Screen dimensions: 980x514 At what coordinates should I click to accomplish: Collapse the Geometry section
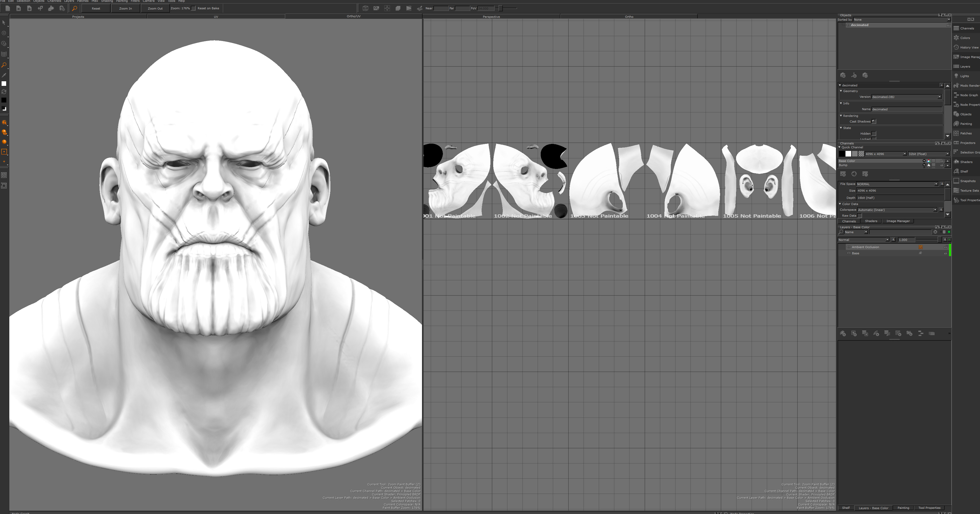841,91
